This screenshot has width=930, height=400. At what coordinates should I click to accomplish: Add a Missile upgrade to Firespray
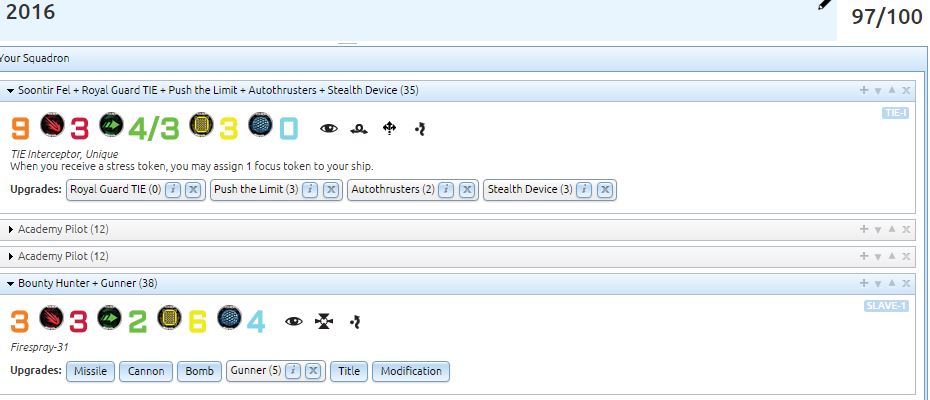pos(90,371)
